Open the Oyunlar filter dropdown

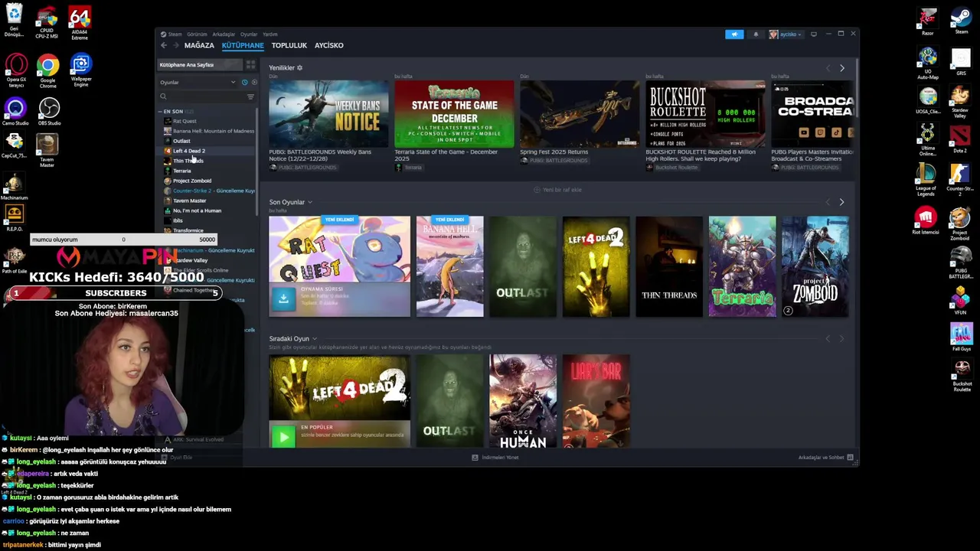[198, 83]
